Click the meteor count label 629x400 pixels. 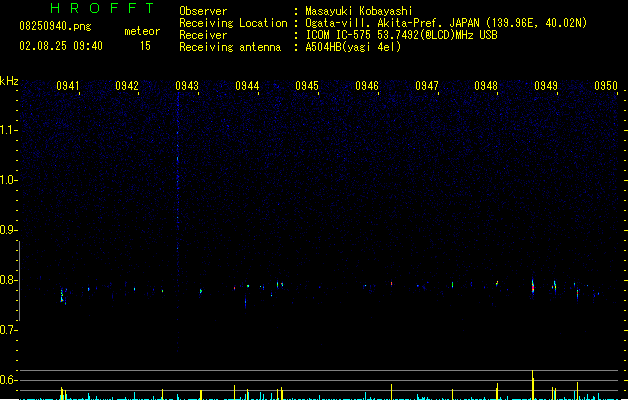point(142,31)
